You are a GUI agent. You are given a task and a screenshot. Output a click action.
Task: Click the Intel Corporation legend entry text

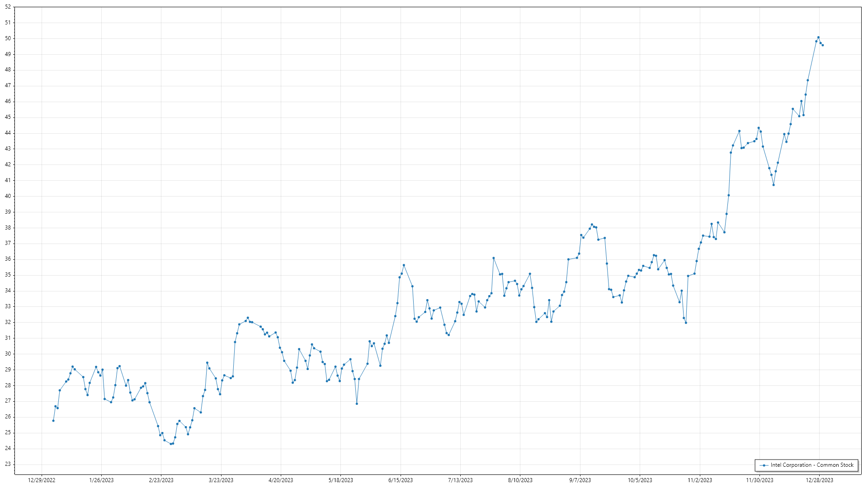coord(812,465)
